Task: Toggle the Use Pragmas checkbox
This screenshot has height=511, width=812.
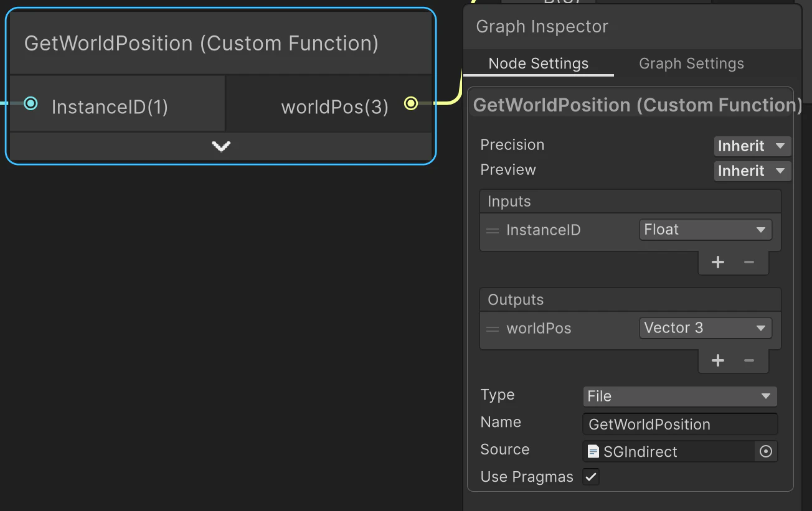Action: coord(591,477)
